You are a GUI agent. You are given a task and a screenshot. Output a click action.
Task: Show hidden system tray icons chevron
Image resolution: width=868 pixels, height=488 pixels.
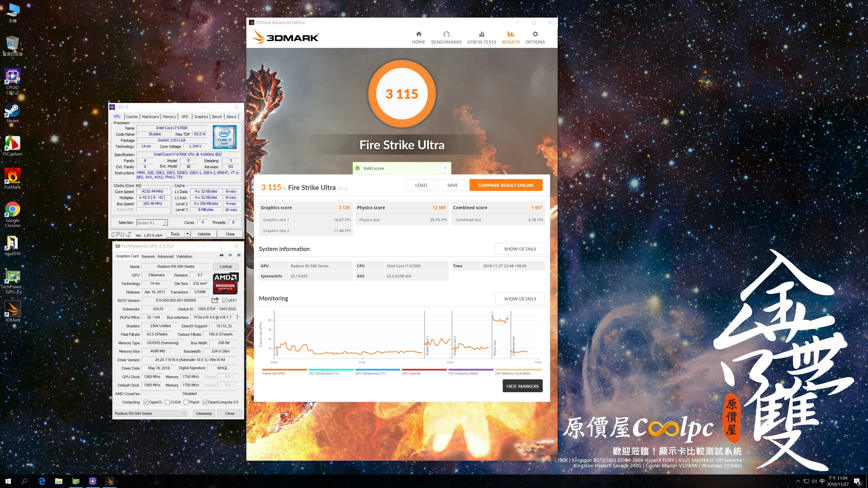(797, 481)
